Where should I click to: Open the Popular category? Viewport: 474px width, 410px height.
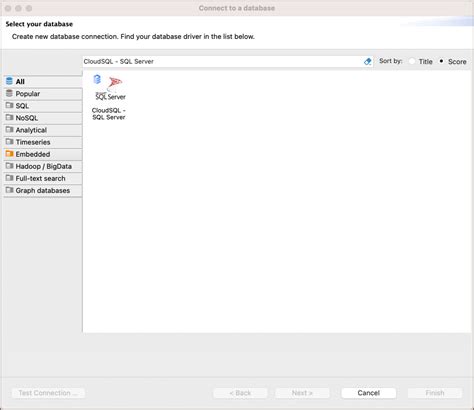[43, 94]
